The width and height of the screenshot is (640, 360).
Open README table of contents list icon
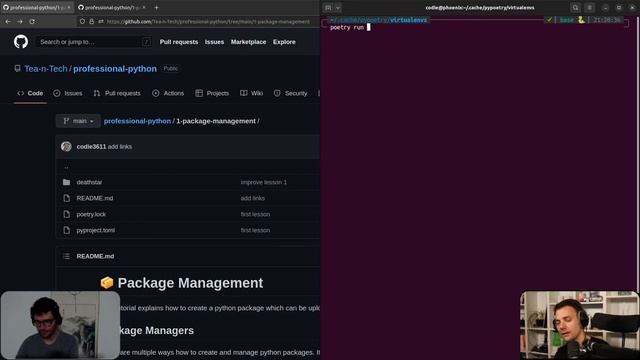pyautogui.click(x=66, y=256)
